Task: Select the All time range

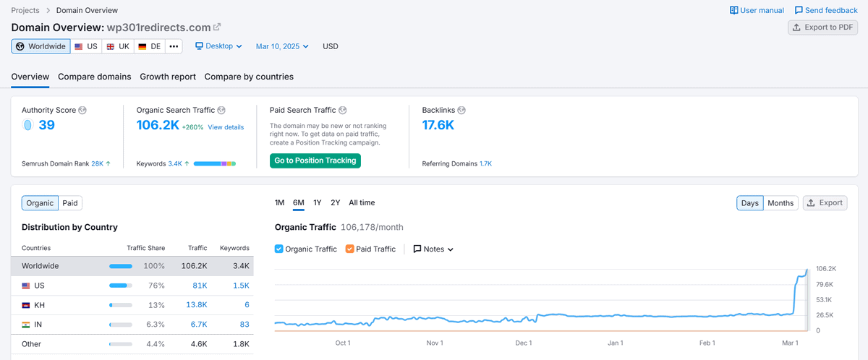Action: [x=362, y=202]
